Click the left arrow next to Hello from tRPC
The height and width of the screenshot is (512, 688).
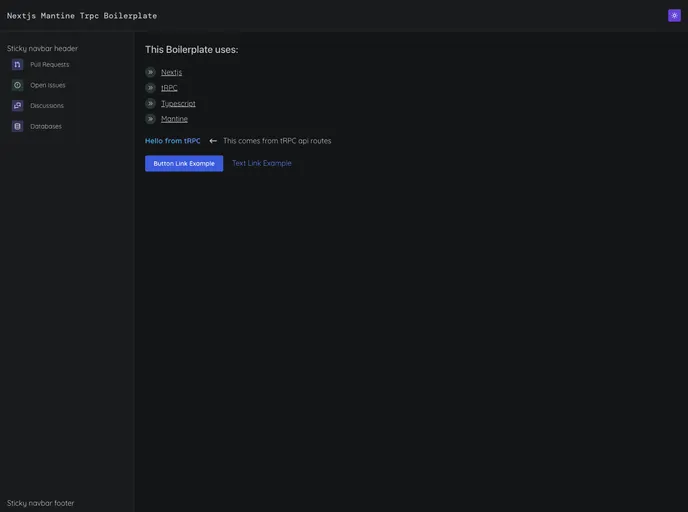coord(212,141)
